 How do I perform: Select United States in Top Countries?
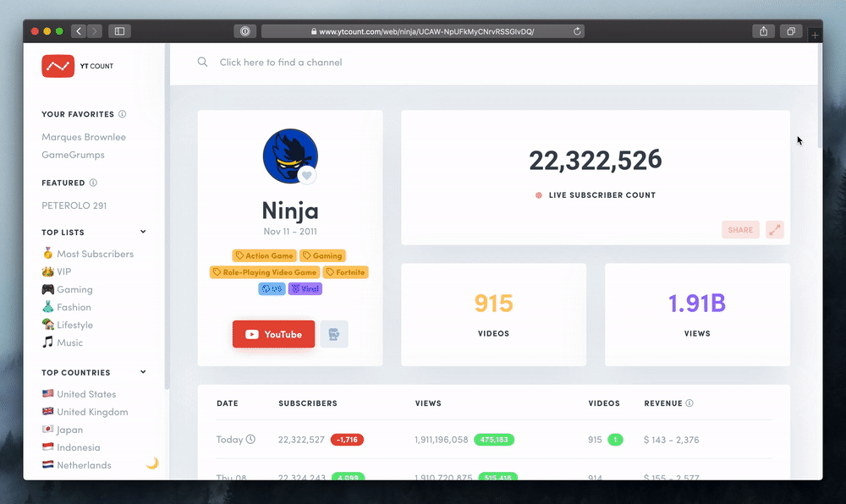click(80, 394)
